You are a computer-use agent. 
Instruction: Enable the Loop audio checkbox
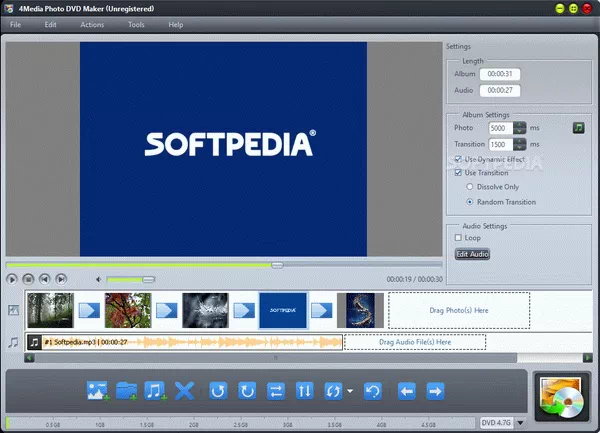(x=459, y=239)
